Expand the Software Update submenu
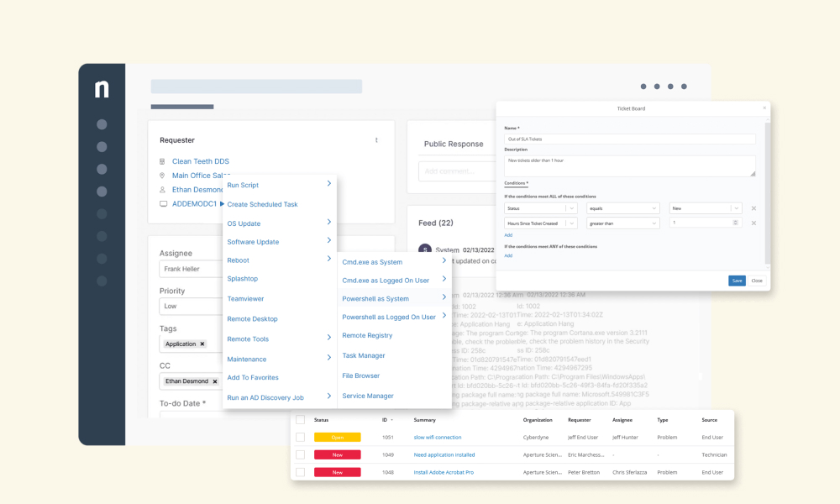 point(329,240)
